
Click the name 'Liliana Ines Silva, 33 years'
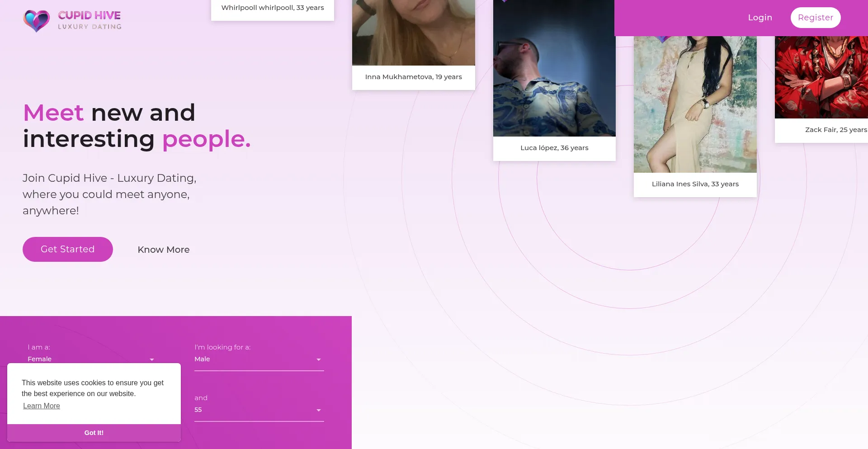pyautogui.click(x=695, y=184)
